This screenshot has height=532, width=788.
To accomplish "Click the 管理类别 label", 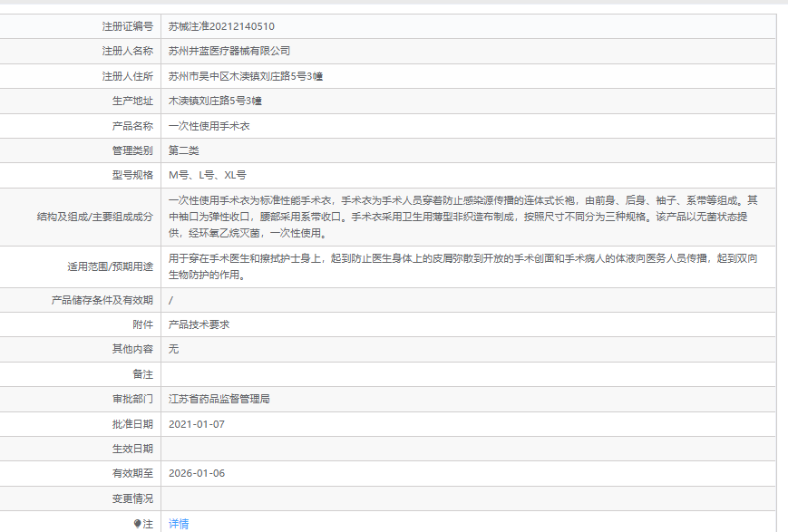I will tap(132, 150).
